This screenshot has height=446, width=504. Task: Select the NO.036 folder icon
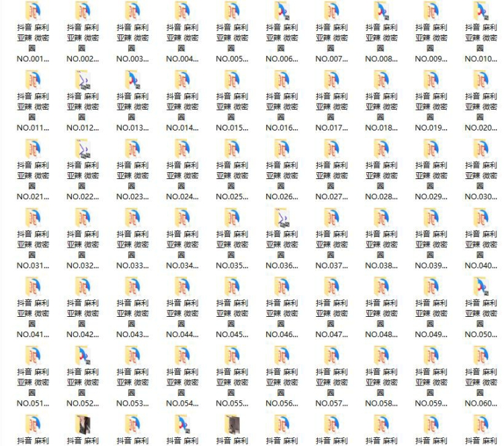pos(282,217)
